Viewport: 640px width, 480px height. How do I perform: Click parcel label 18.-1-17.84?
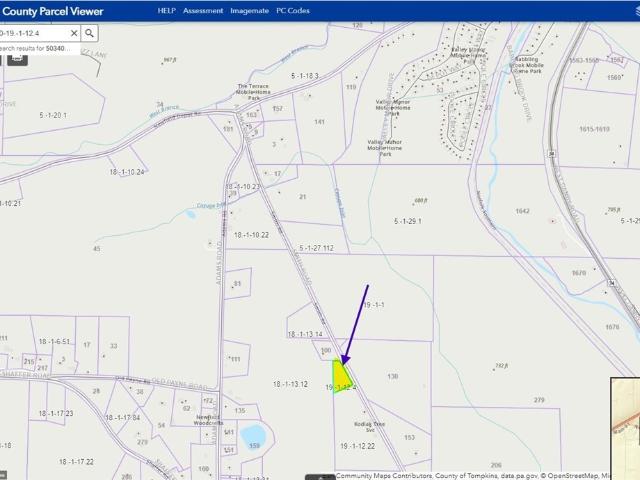(x=122, y=418)
